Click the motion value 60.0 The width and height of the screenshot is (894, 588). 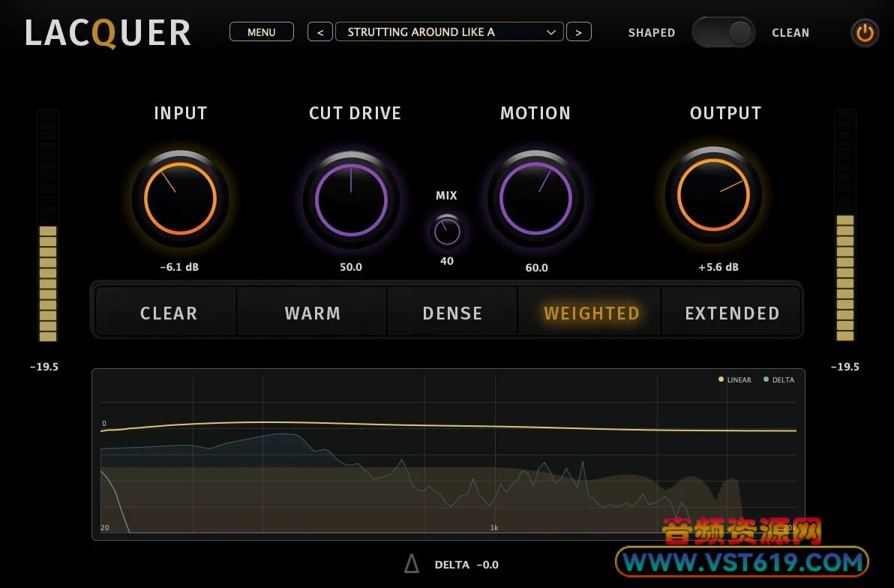pyautogui.click(x=536, y=268)
